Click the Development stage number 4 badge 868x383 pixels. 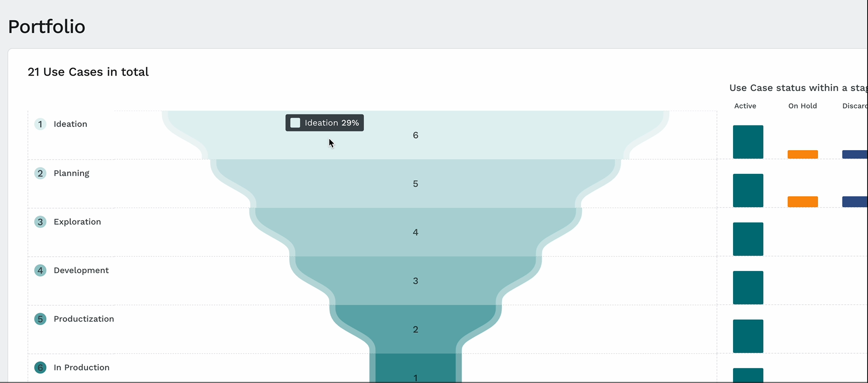pos(40,270)
